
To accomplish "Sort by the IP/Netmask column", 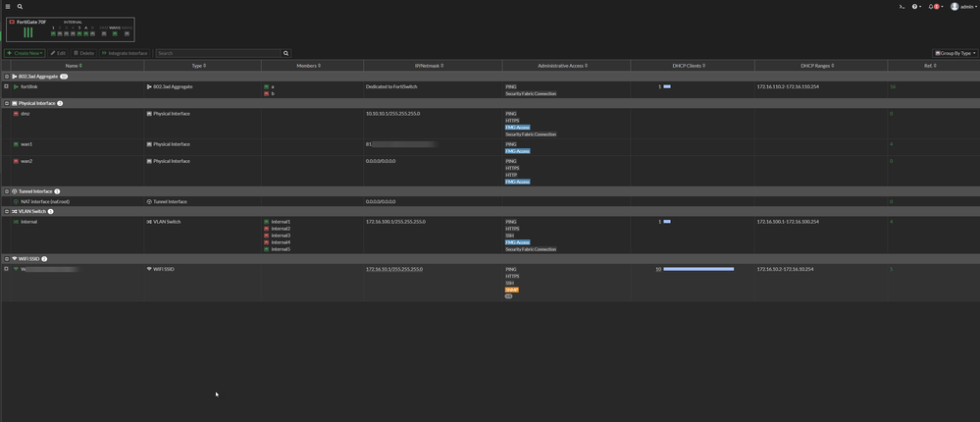I will pos(429,65).
